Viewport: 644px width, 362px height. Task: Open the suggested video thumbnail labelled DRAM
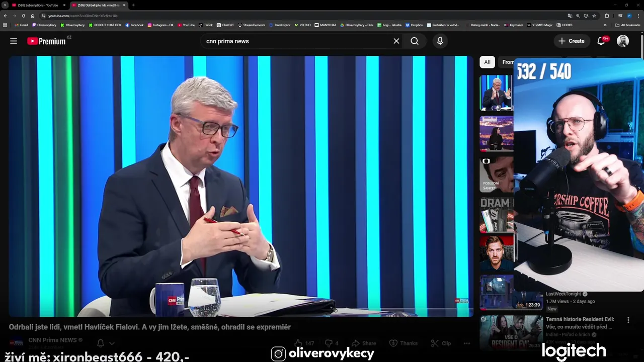click(497, 215)
